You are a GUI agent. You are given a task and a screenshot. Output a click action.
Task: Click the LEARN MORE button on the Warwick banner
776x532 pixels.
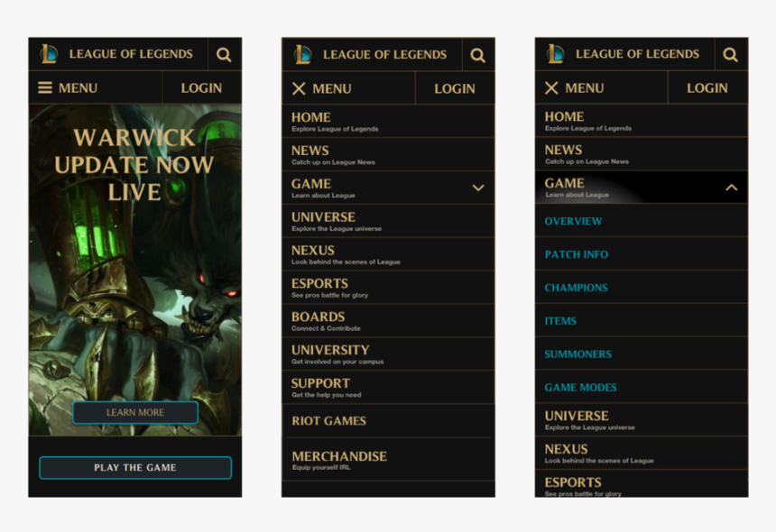[x=135, y=412]
